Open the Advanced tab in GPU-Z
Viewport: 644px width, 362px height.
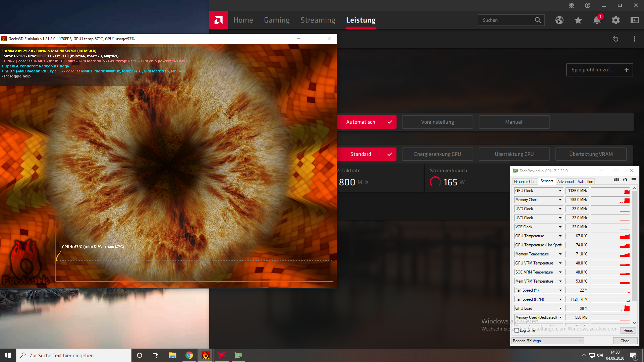tap(566, 182)
